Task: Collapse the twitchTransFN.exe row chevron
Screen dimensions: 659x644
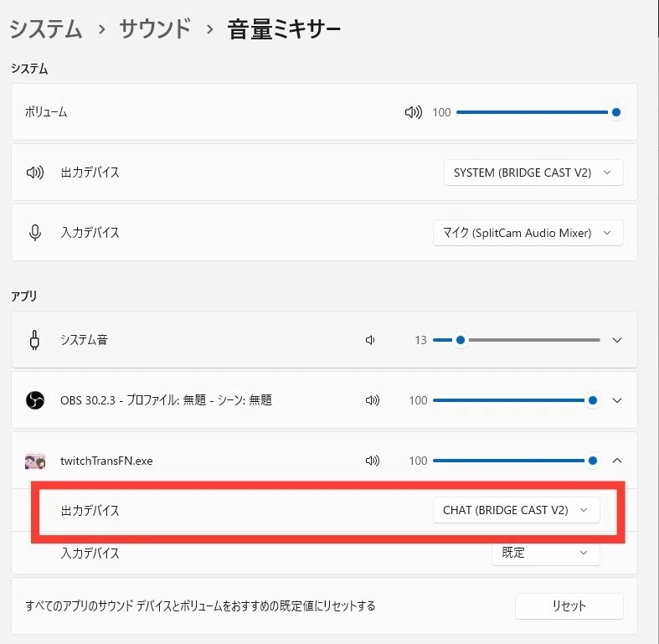Action: [617, 461]
